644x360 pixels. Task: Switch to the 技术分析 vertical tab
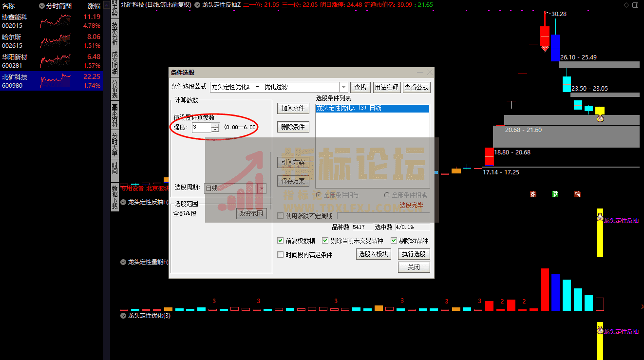point(114,33)
